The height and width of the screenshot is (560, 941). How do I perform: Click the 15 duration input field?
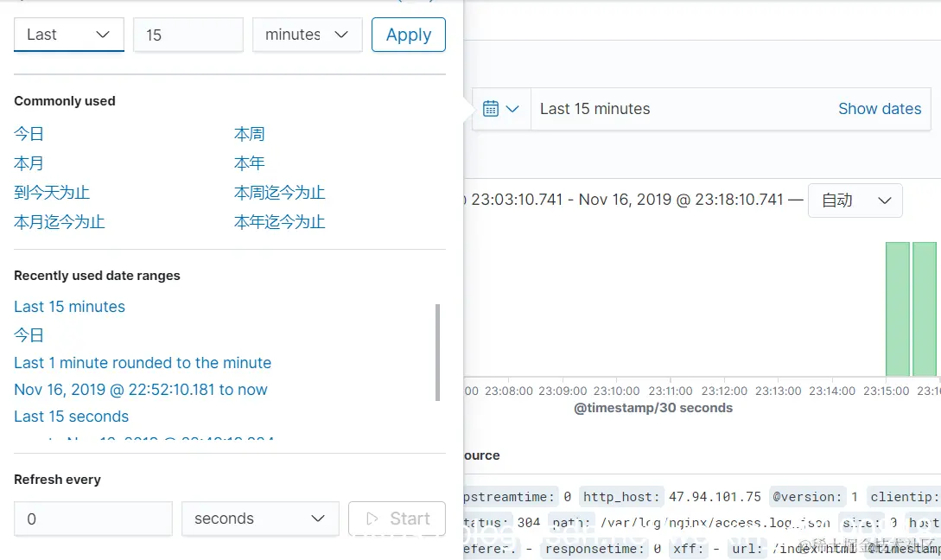[x=188, y=35]
